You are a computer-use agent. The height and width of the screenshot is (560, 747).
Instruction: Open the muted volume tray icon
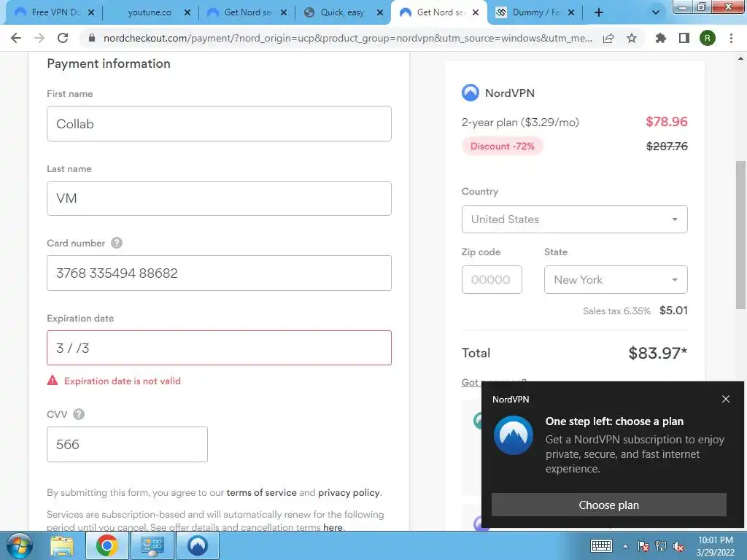(678, 546)
